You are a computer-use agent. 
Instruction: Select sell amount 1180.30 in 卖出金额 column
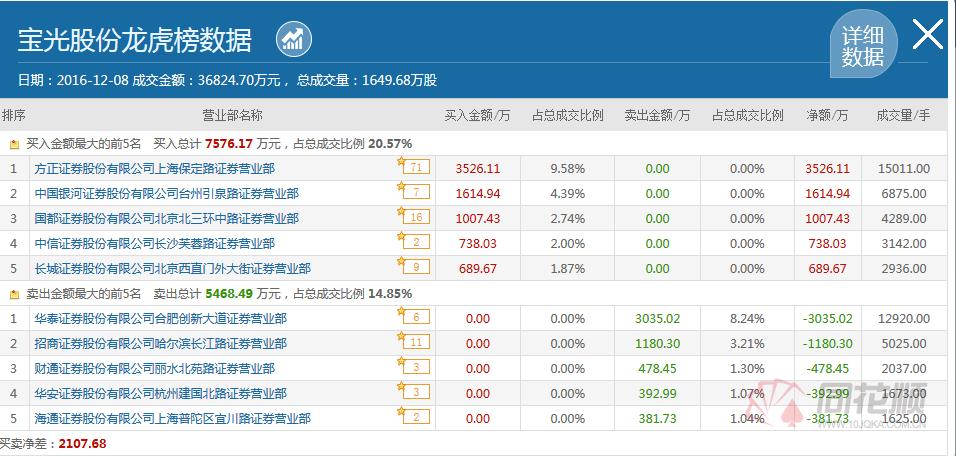657,344
